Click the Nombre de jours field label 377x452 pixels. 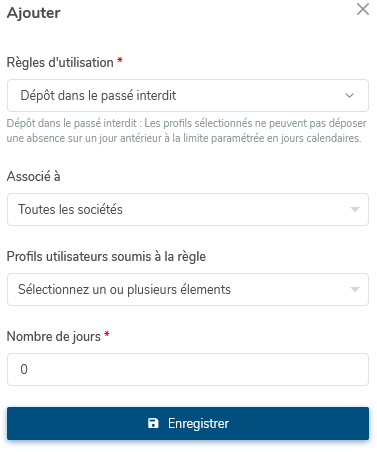click(54, 336)
